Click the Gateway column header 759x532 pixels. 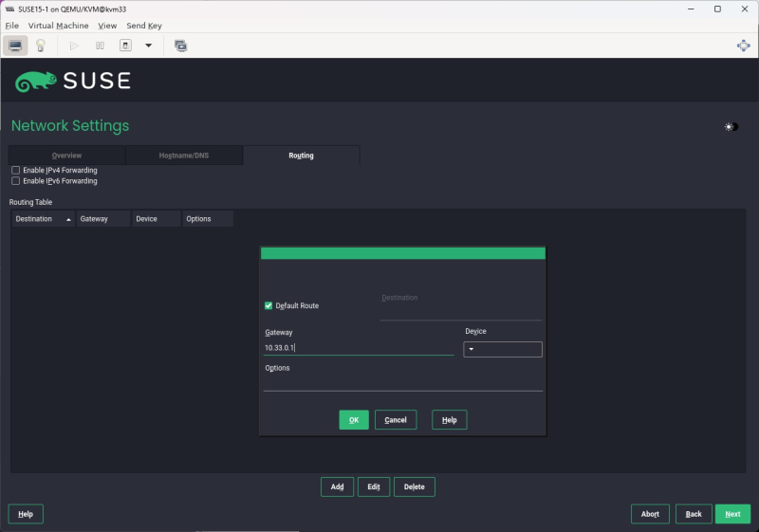point(103,219)
